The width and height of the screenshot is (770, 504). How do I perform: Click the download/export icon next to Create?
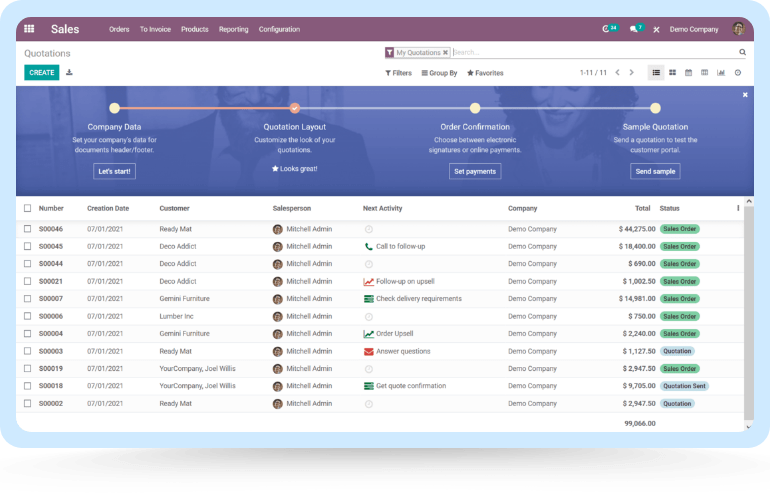pos(69,73)
